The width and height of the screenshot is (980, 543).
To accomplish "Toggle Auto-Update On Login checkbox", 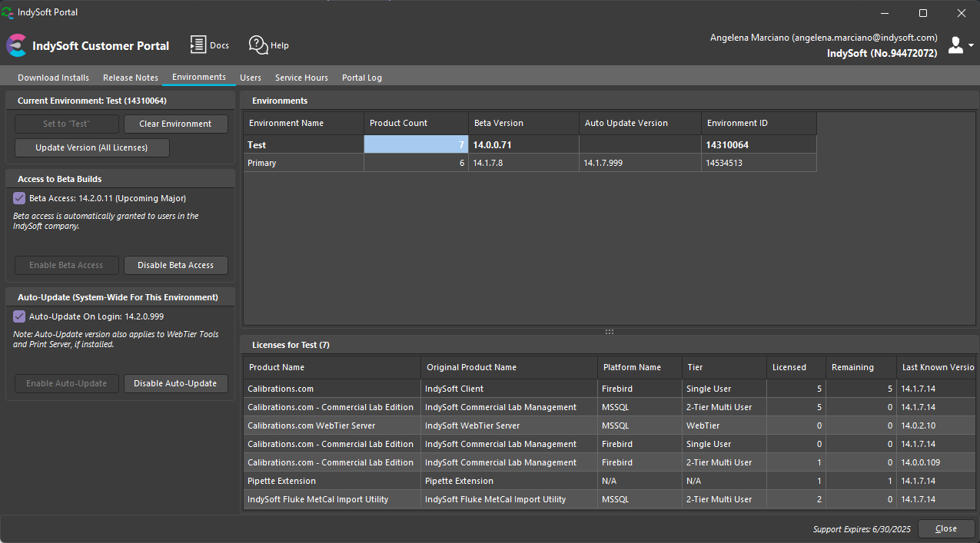I will coord(20,316).
